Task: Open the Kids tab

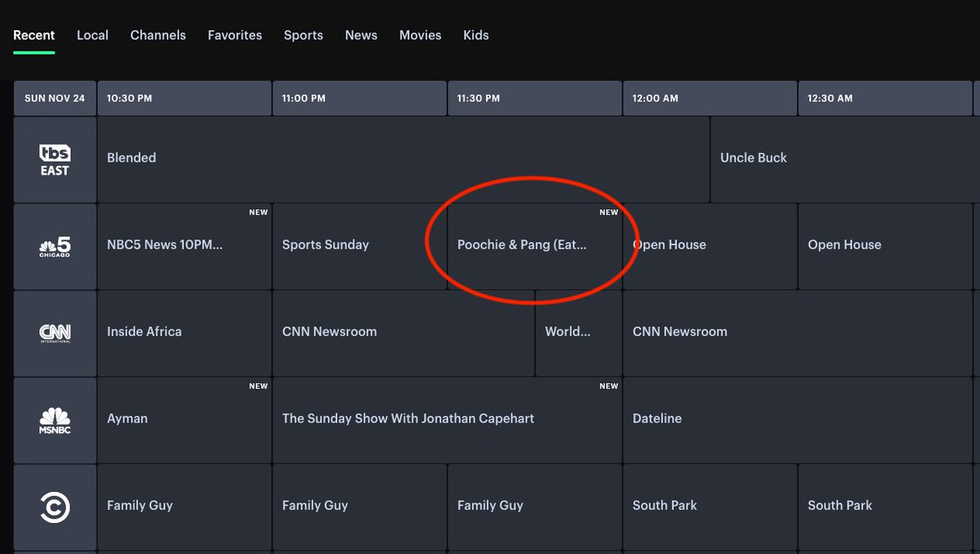Action: 476,35
